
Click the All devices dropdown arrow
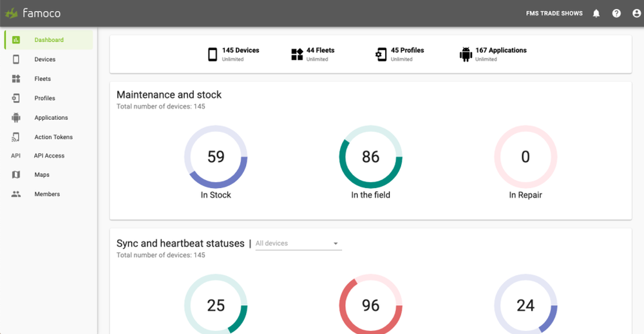pyautogui.click(x=336, y=244)
